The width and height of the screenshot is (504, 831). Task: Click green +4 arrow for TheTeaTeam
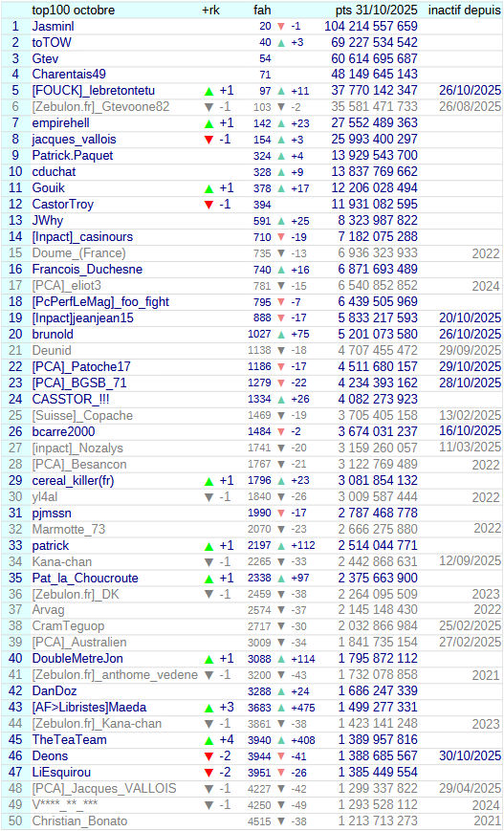tap(208, 740)
